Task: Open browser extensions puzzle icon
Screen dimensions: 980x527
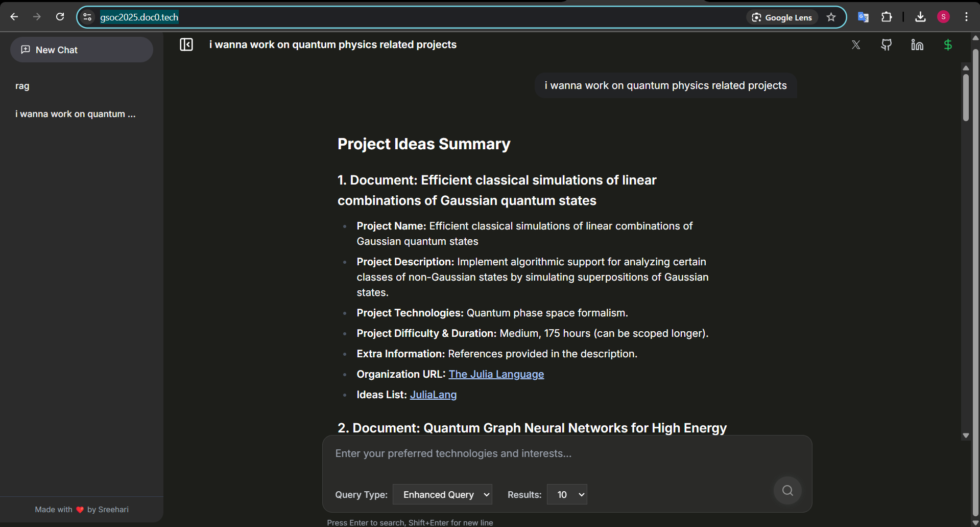Action: pos(887,17)
